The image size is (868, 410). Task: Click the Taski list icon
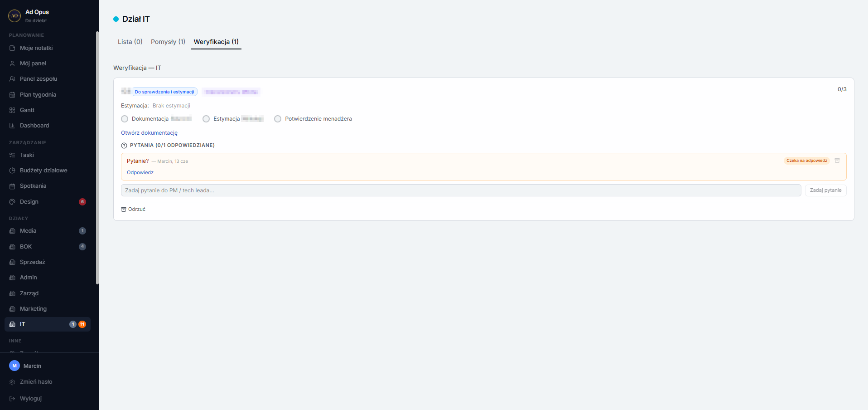pyautogui.click(x=12, y=155)
